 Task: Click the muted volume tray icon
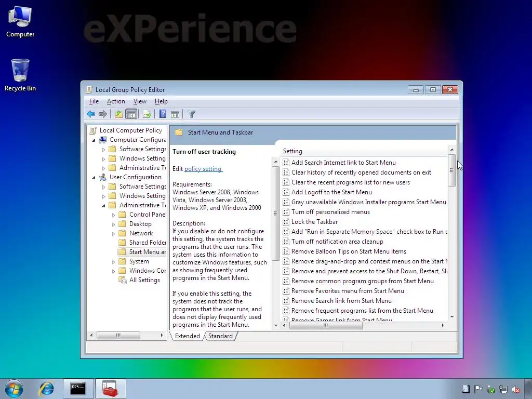click(x=516, y=389)
